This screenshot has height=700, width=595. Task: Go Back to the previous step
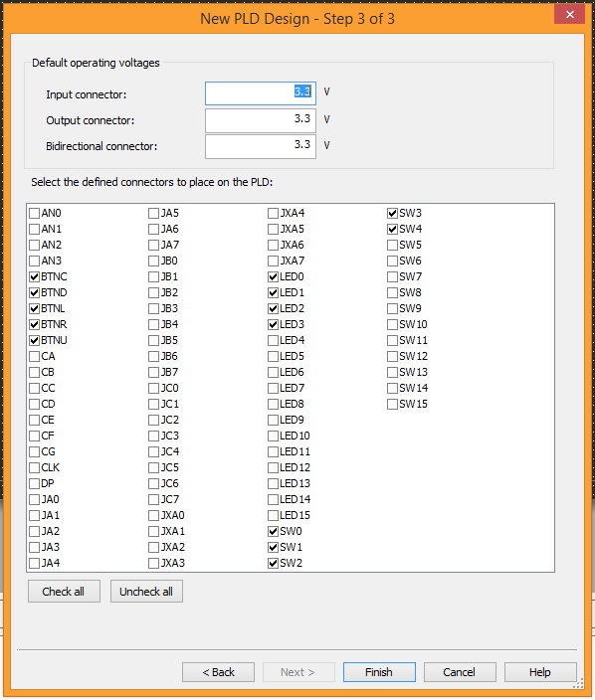click(x=219, y=672)
